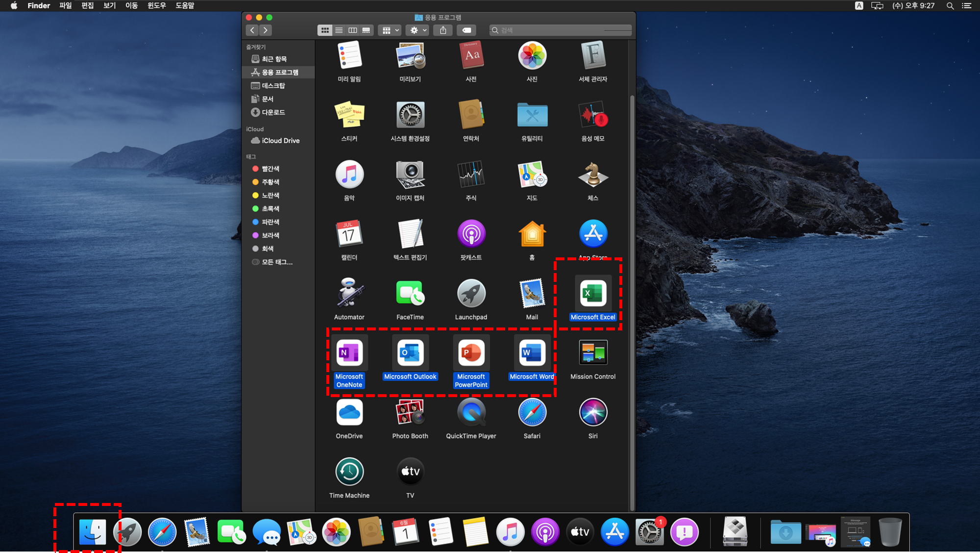Open 데스크탑 in the sidebar

(x=278, y=85)
